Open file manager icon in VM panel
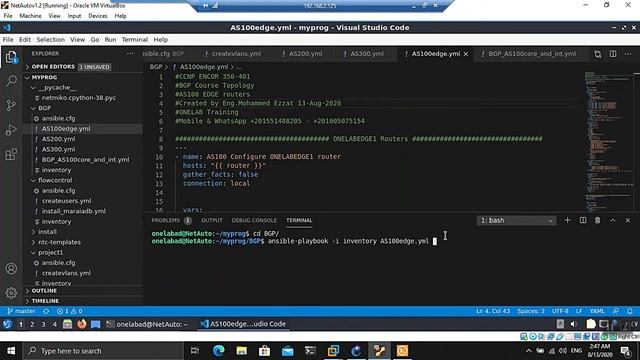Image resolution: width=640 pixels, height=360 pixels. point(68,324)
